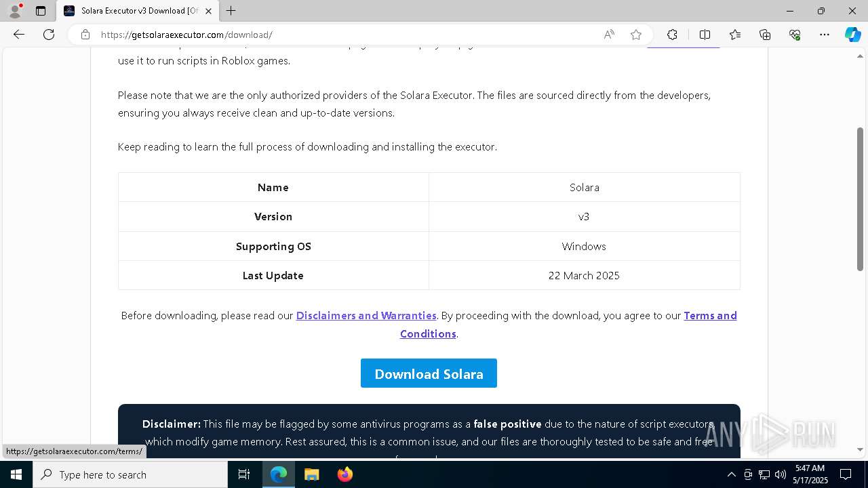Close the Solara Executor v3 Download tab
The width and height of the screenshot is (868, 488).
[x=209, y=11]
